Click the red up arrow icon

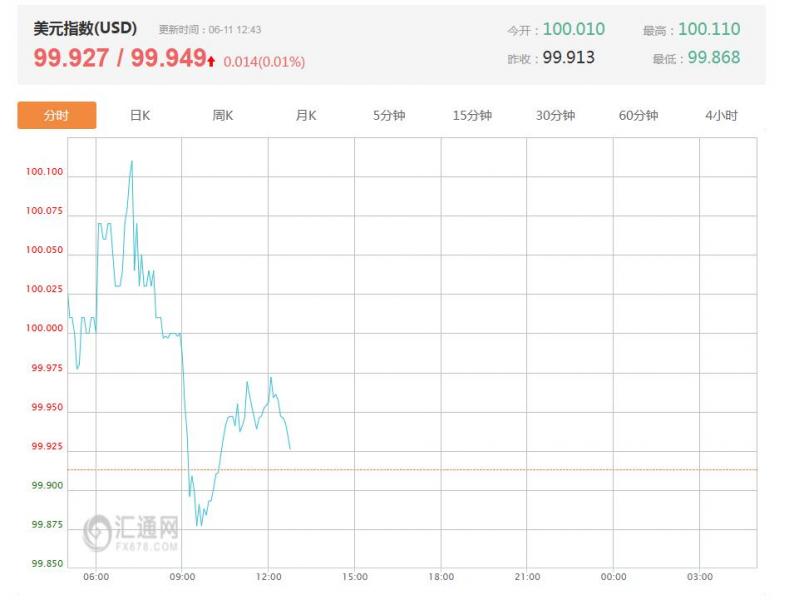[x=211, y=62]
